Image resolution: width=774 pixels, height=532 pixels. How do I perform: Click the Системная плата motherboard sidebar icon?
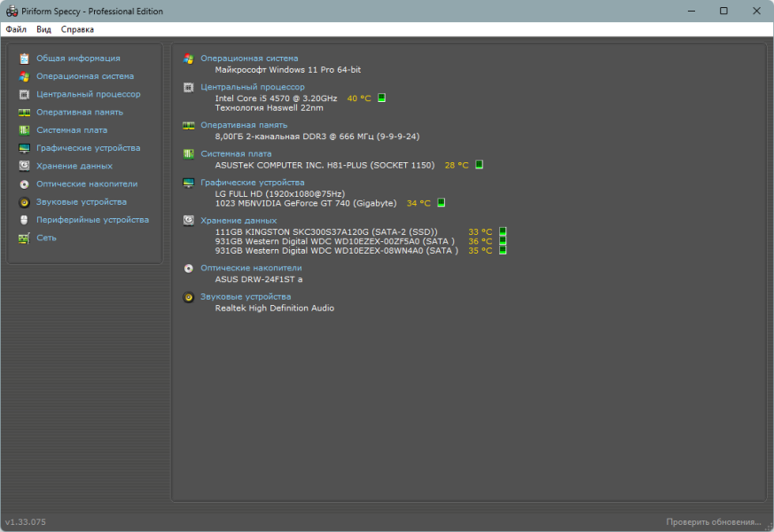pyautogui.click(x=24, y=130)
